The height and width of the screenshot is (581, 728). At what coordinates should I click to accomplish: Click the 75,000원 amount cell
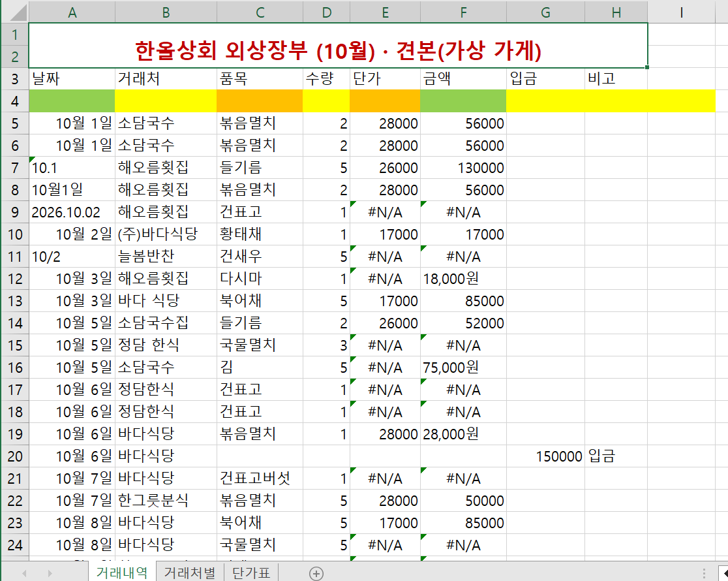coord(463,367)
